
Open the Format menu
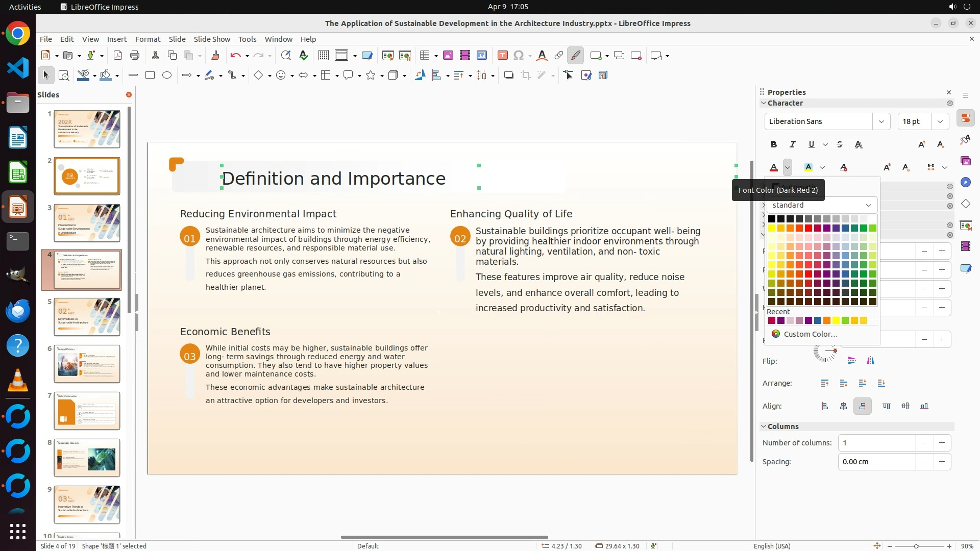(x=148, y=39)
